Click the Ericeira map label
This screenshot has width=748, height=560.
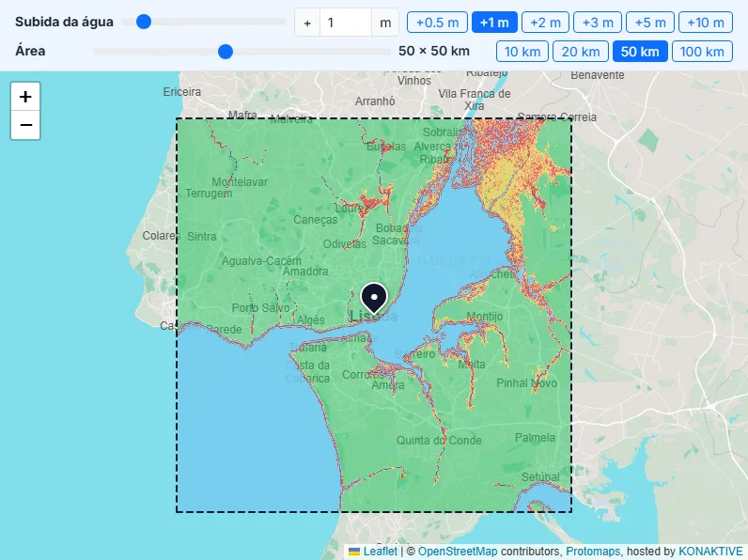click(x=181, y=91)
